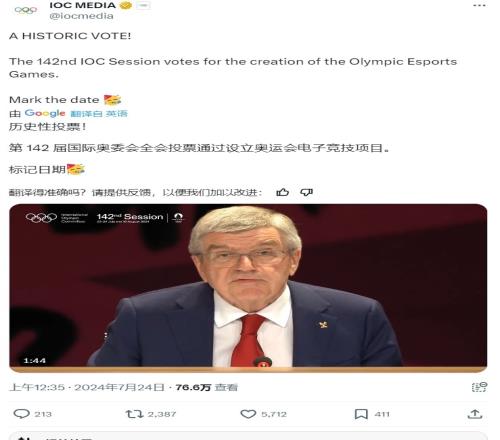Image resolution: width=500 pixels, height=440 pixels.
Task: Click the gold verified badge
Action: [126, 5]
